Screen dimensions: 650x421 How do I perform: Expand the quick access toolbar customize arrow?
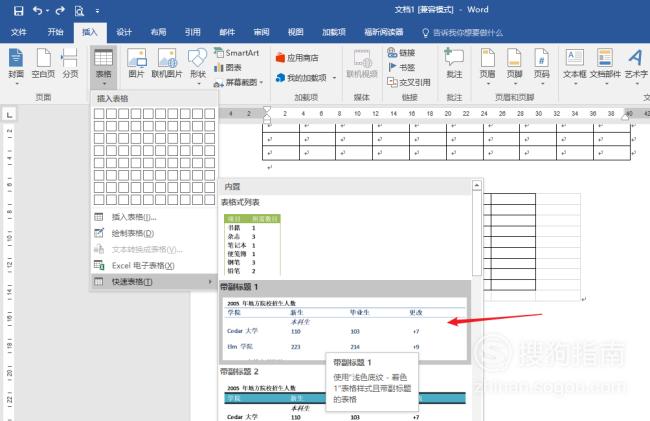point(97,11)
